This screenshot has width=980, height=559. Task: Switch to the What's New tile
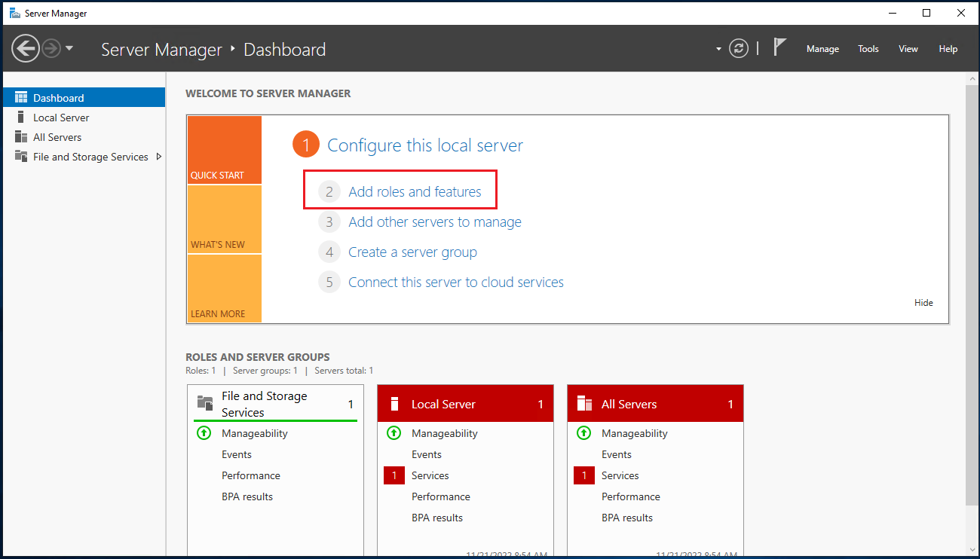(225, 219)
